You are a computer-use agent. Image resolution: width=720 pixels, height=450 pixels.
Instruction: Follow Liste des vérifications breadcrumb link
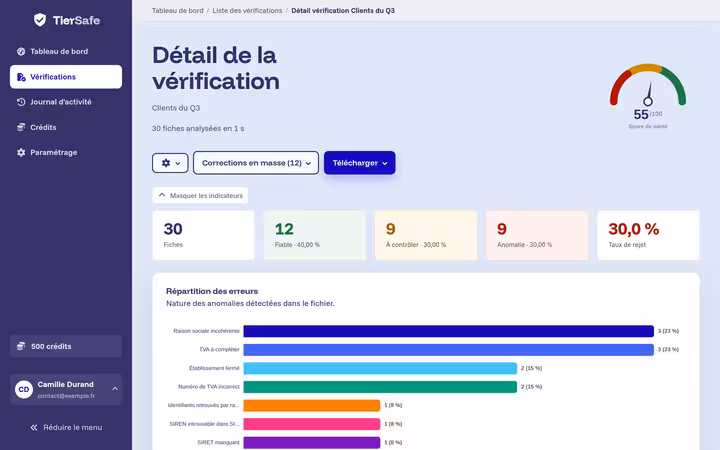coord(247,11)
